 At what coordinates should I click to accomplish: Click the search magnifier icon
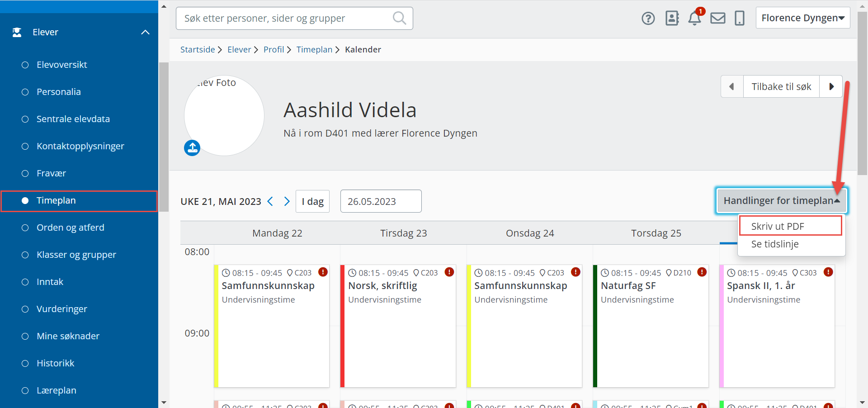click(399, 18)
